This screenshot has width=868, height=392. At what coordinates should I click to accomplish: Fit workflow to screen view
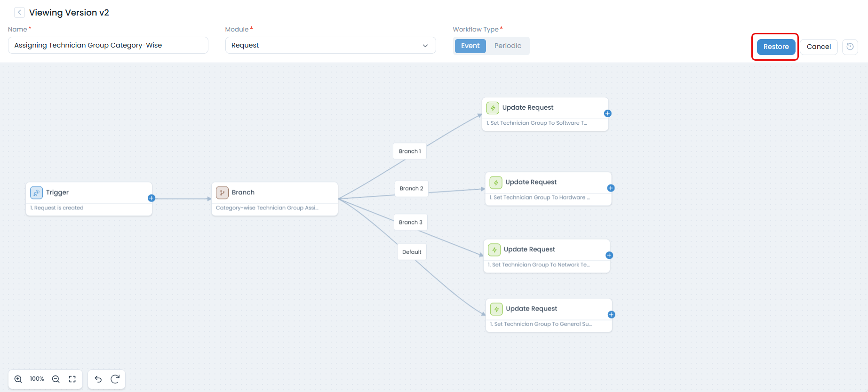point(72,379)
